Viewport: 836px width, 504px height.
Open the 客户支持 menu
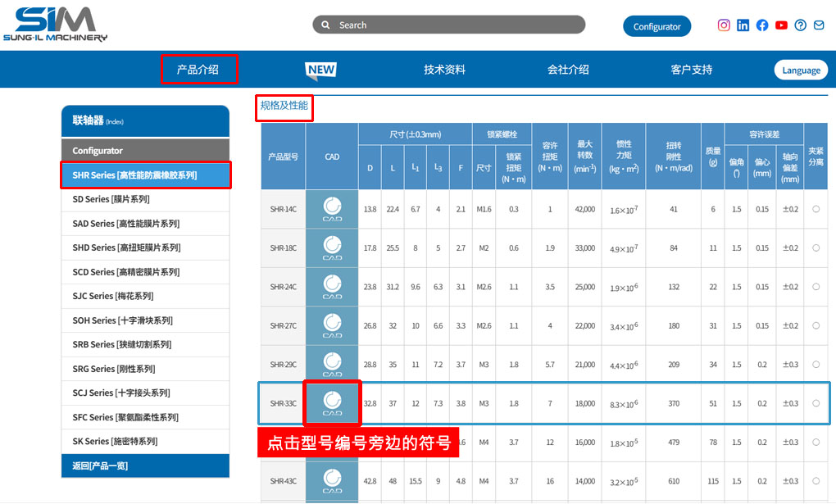pos(692,70)
